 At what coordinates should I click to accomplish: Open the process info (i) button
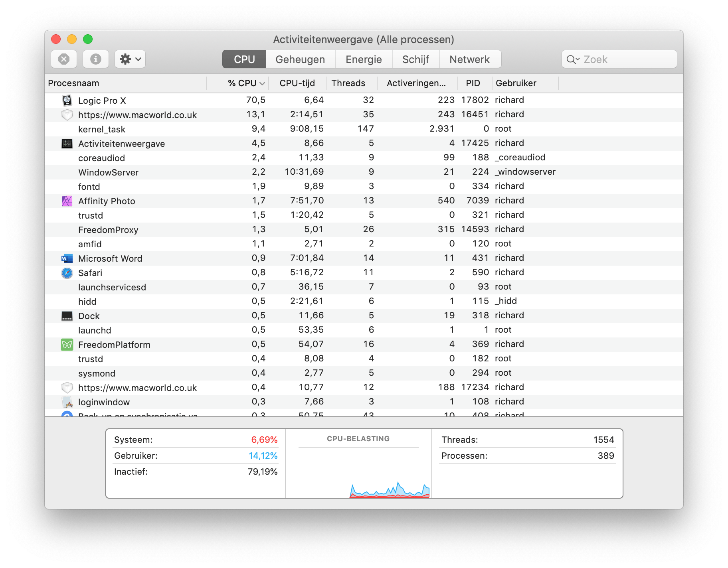coord(96,59)
